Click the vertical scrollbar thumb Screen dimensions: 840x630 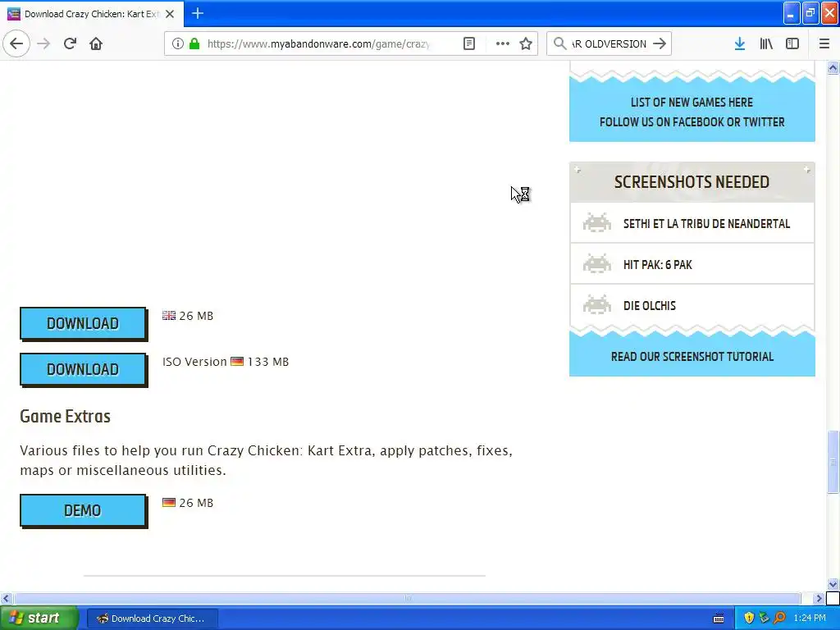[833, 462]
